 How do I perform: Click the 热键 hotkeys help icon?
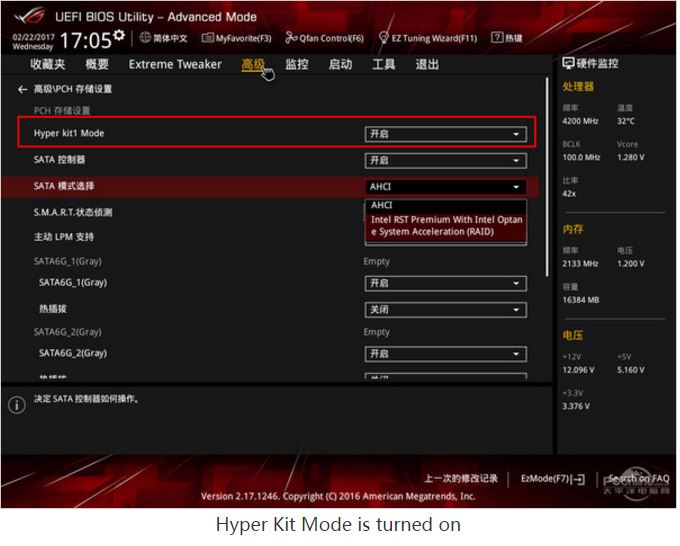coord(506,38)
